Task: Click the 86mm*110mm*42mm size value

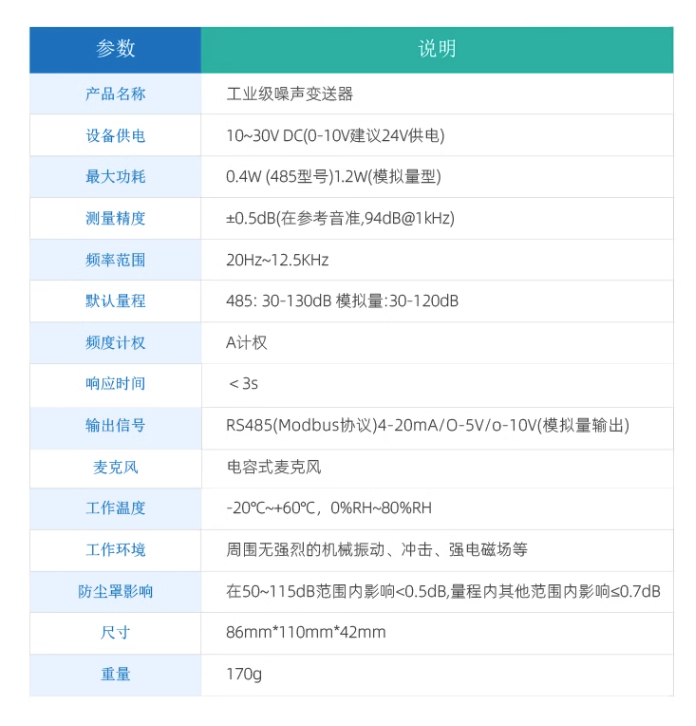Action: [x=306, y=632]
